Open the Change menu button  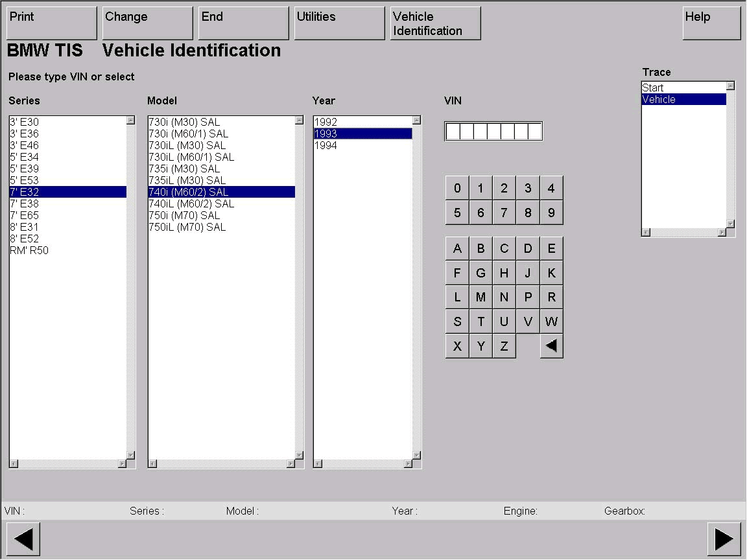pyautogui.click(x=147, y=23)
